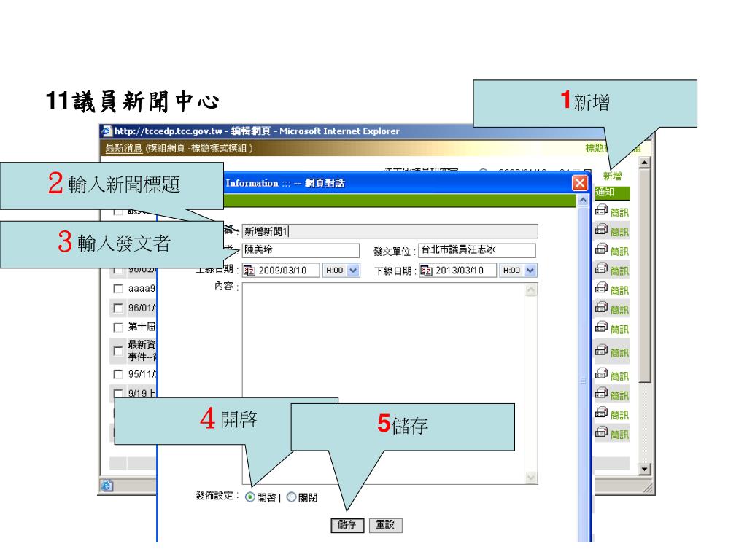Click the 通知 column header
The image size is (747, 560).
612,192
